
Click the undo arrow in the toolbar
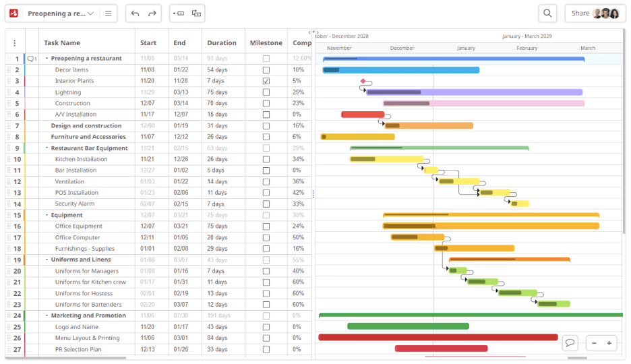[136, 13]
